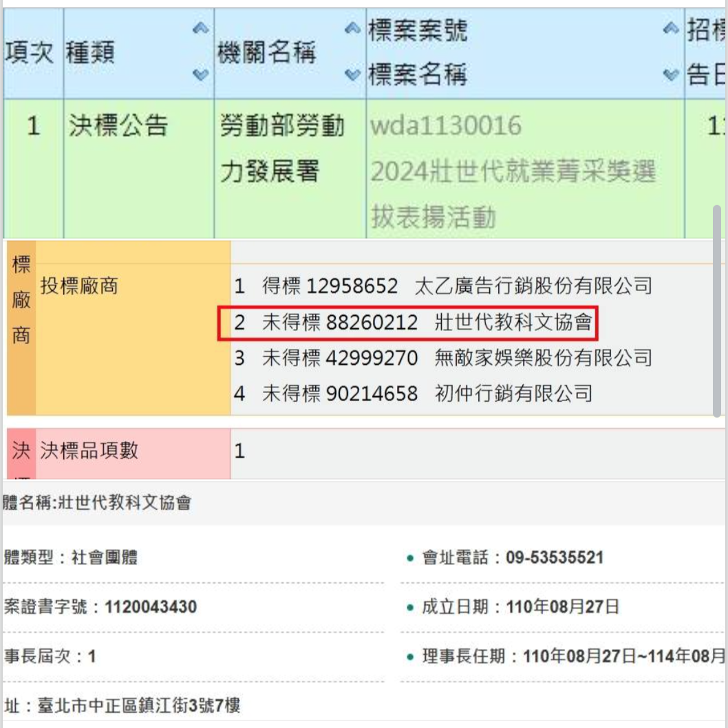Click the vertical scrollbar beside bidder list
The width and height of the screenshot is (728, 728).
pos(717,311)
